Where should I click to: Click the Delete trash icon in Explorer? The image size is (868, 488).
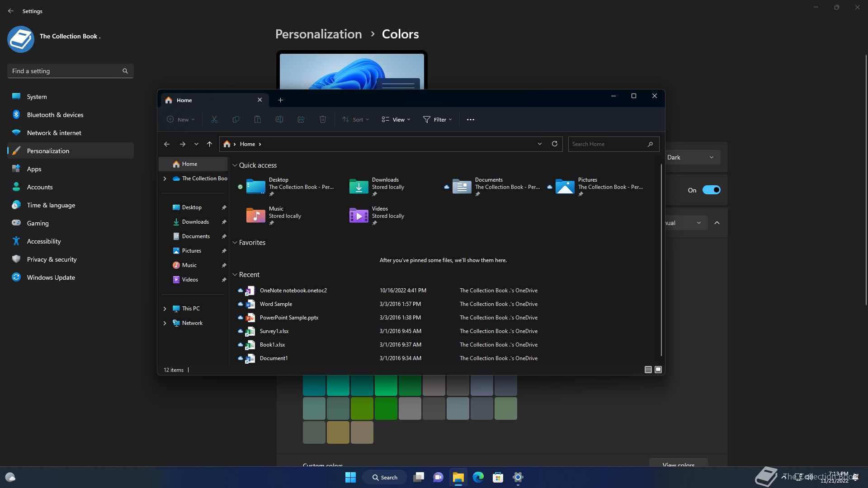pos(323,120)
